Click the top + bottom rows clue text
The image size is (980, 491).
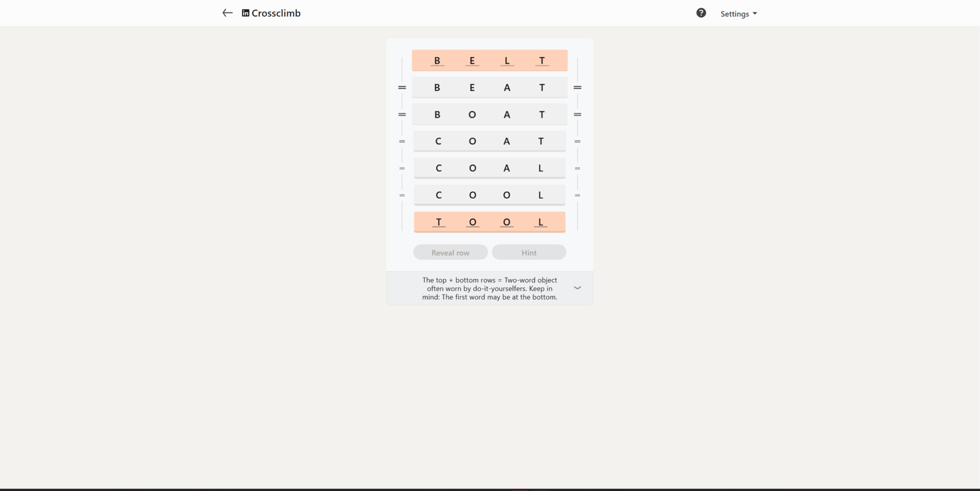click(x=489, y=289)
